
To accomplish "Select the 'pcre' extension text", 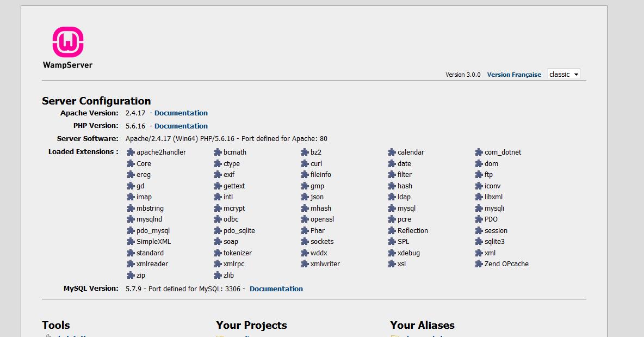I will tap(404, 219).
